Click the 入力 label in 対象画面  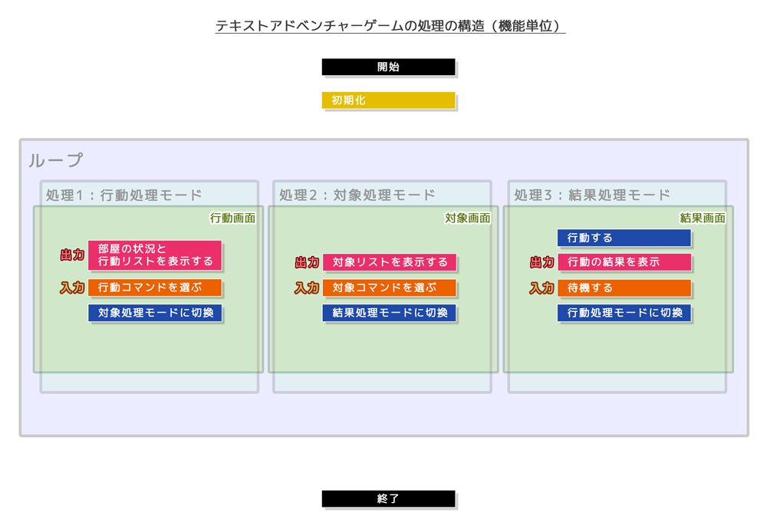tap(307, 287)
